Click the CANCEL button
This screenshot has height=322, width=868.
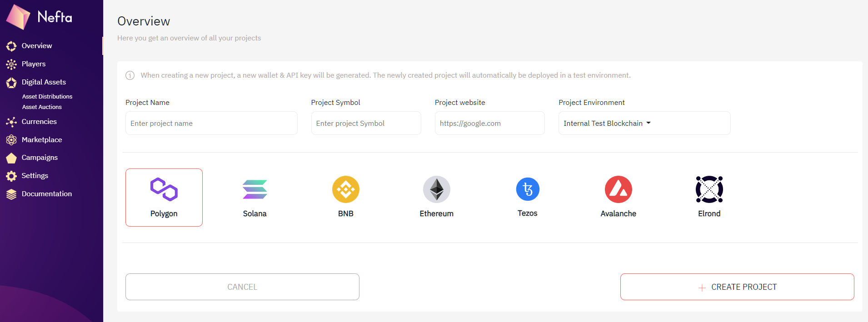[242, 287]
